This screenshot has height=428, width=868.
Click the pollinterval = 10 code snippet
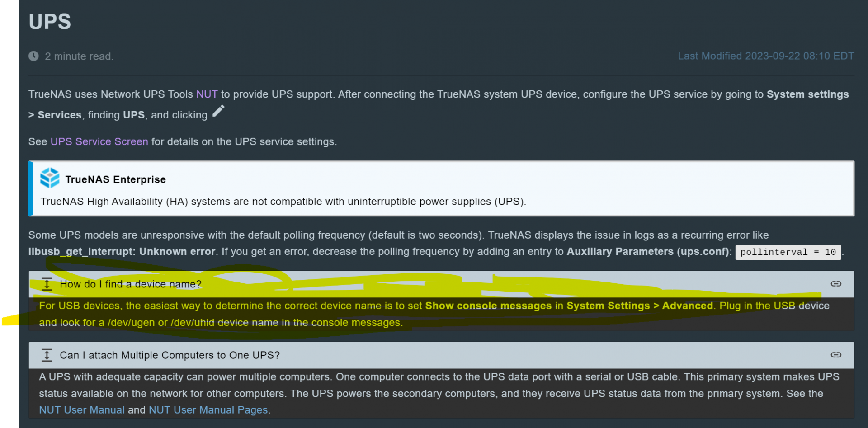point(788,252)
